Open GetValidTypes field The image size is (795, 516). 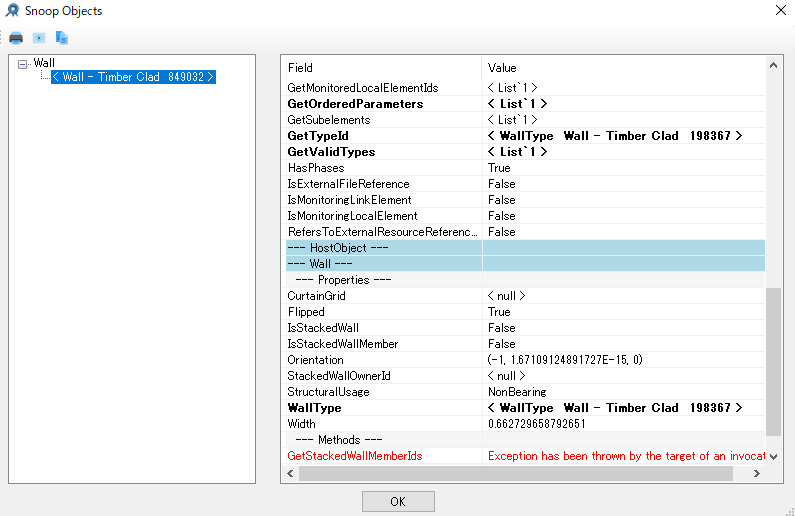click(331, 152)
